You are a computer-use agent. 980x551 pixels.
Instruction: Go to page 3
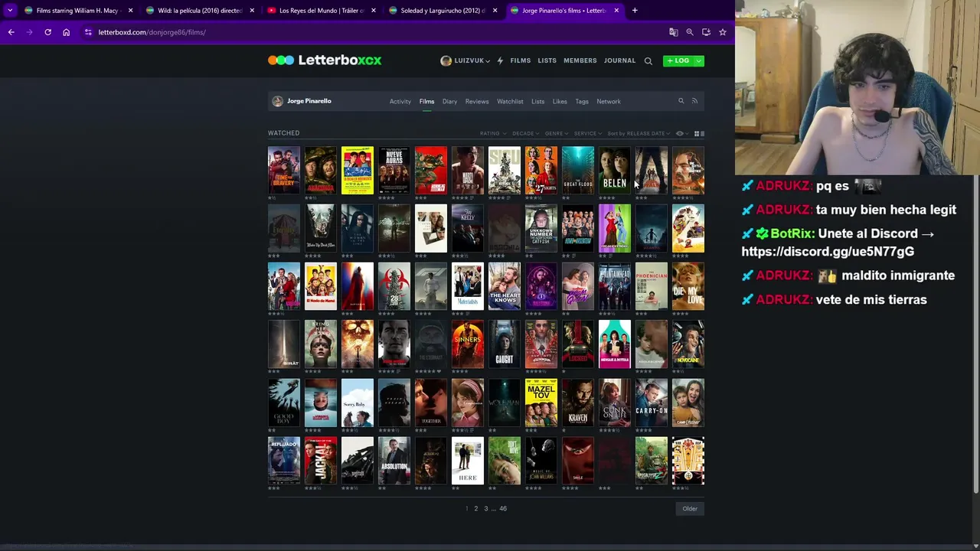[485, 508]
